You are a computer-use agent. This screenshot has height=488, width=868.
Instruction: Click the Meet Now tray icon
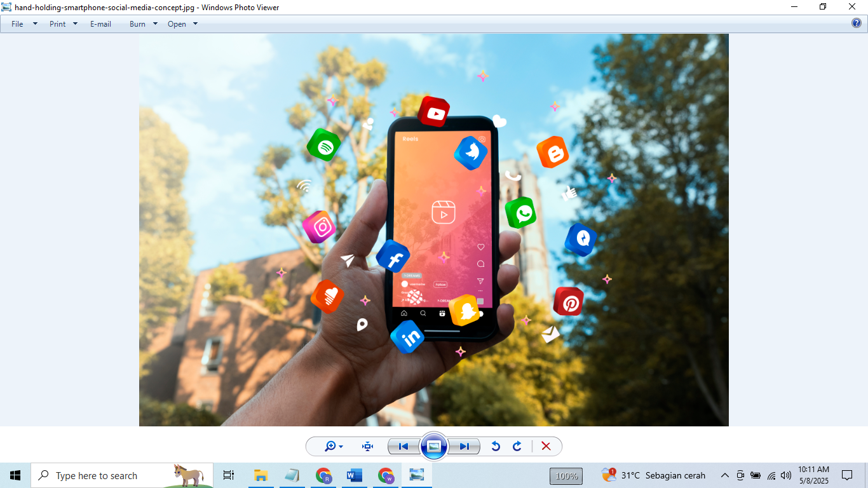pyautogui.click(x=740, y=475)
